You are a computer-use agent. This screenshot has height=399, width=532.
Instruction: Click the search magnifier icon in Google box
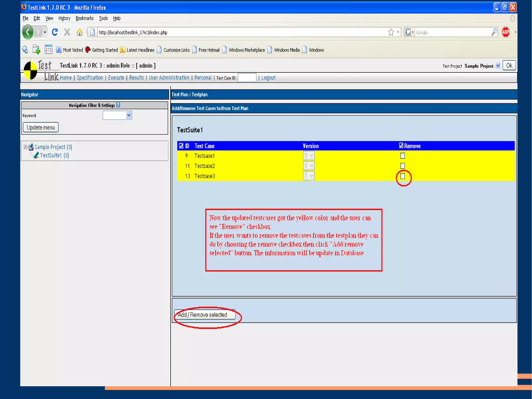tap(494, 32)
